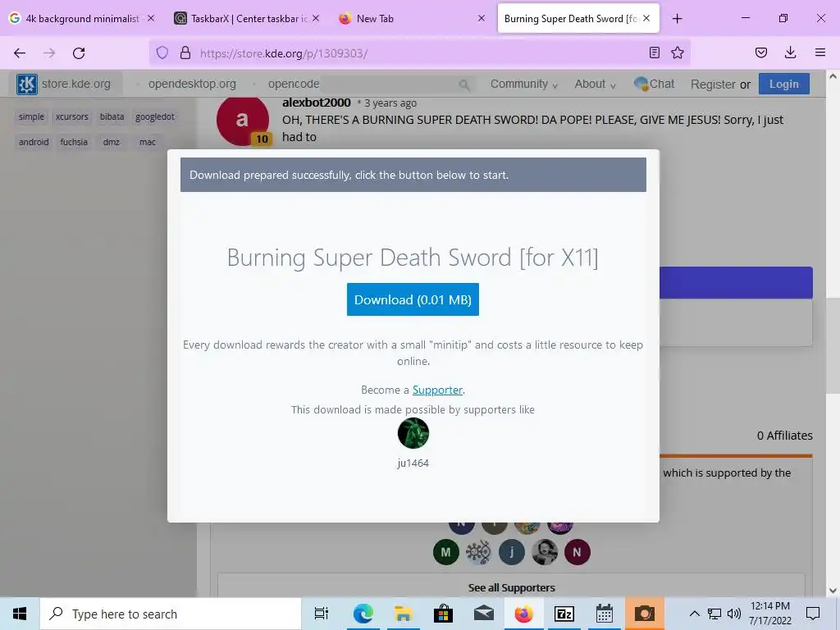The width and height of the screenshot is (840, 630).
Task: Select the dmz tag
Action: (112, 142)
